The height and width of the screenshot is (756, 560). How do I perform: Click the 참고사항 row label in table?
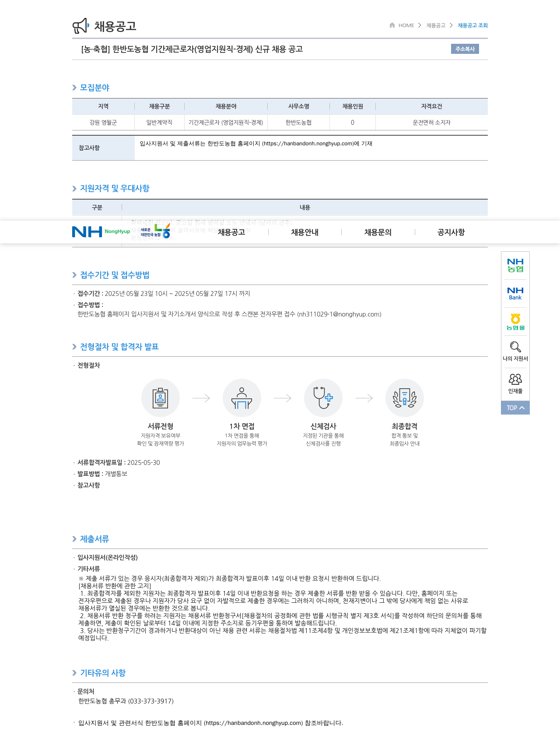click(103, 148)
